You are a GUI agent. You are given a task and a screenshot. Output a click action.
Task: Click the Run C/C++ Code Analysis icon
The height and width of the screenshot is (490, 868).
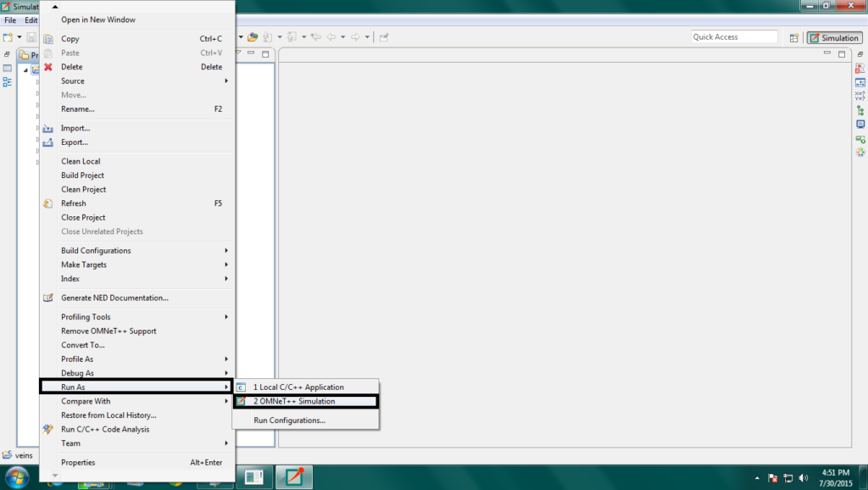(x=48, y=430)
